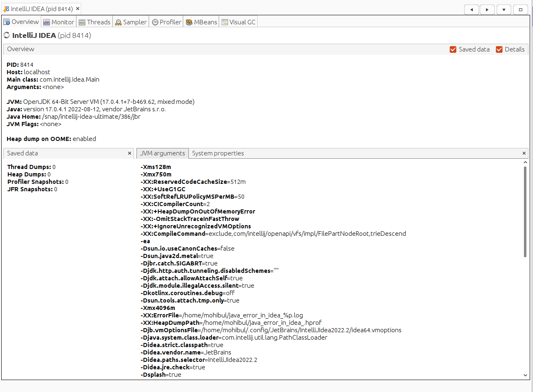Select the -XX:CICompilerCount=2 line
The image size is (533, 392).
tap(175, 204)
